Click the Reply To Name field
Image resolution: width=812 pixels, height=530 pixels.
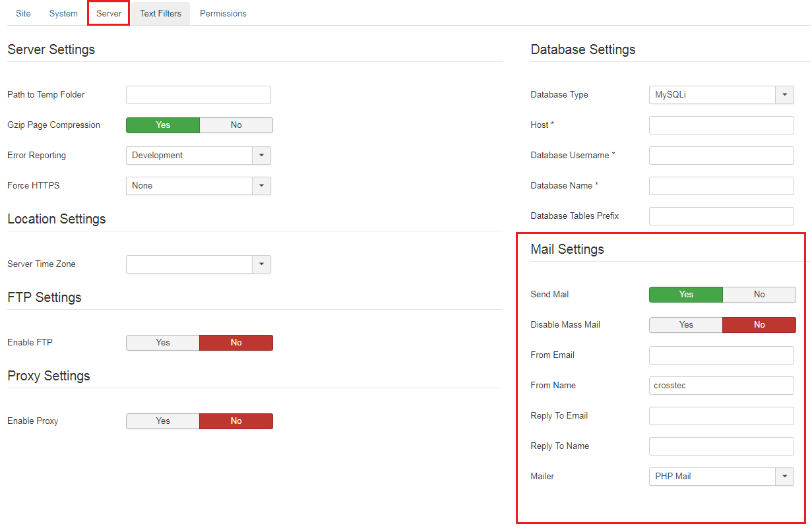click(722, 446)
